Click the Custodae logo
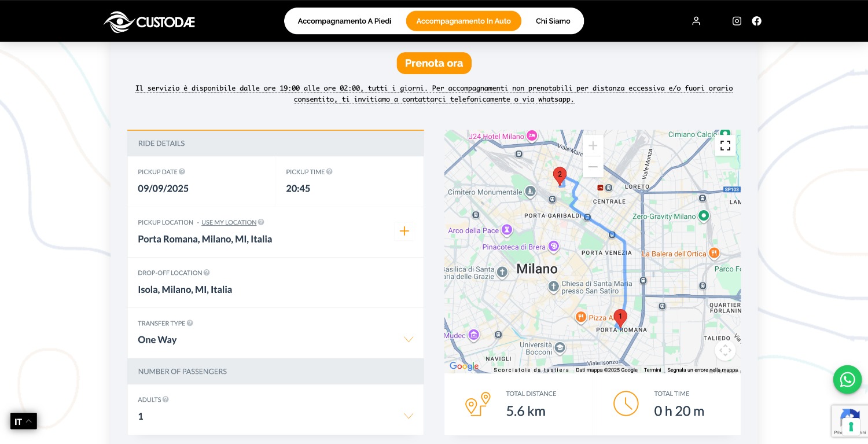The image size is (868, 444). (149, 22)
